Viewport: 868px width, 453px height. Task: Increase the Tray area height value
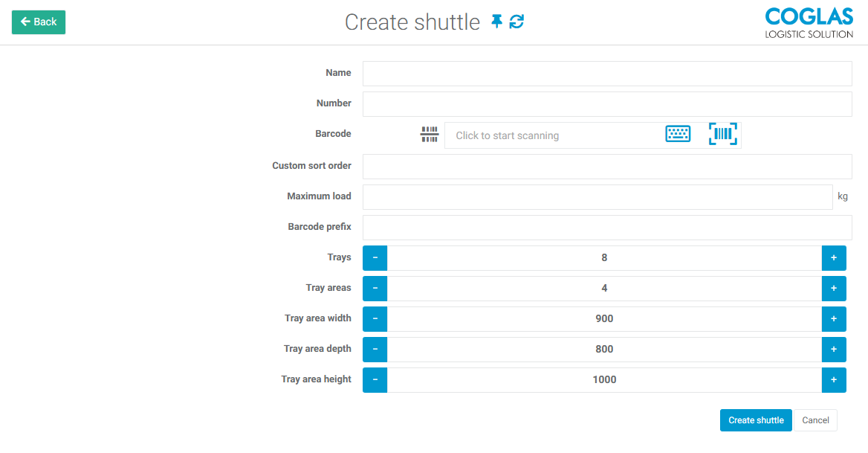[834, 380]
